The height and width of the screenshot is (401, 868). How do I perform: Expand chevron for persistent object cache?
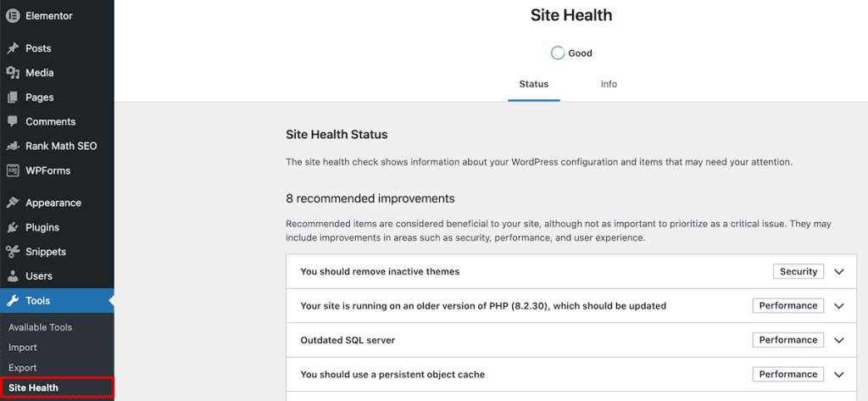[839, 375]
